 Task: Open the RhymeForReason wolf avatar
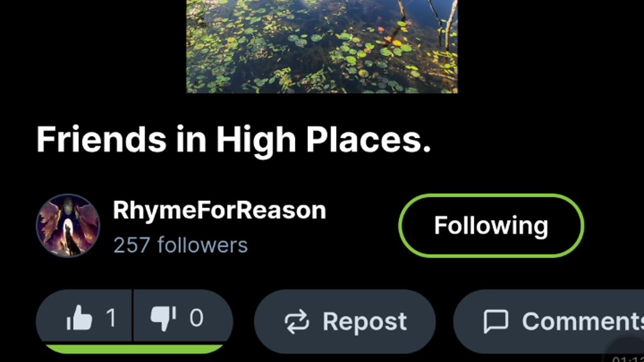pyautogui.click(x=68, y=226)
